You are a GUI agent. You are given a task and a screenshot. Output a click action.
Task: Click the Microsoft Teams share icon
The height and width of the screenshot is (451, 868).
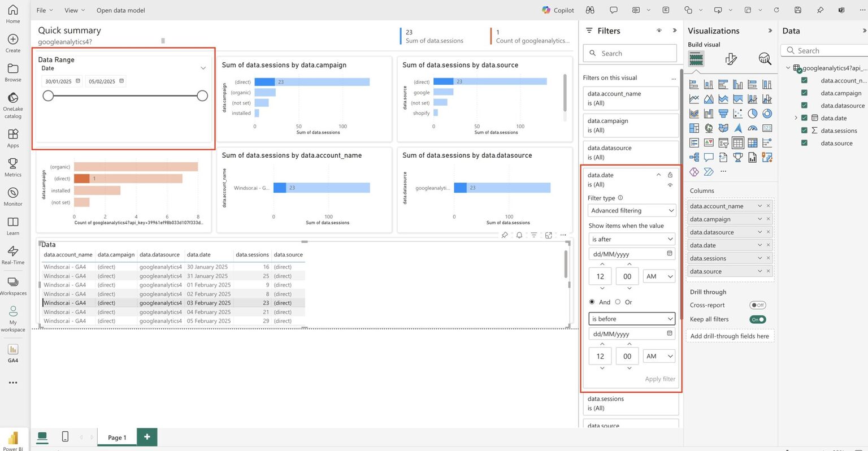841,10
